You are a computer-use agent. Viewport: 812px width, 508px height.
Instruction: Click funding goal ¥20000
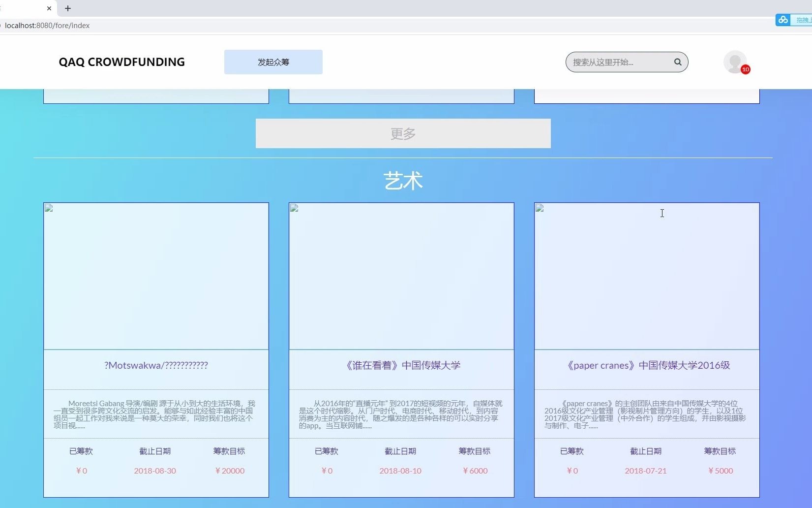(x=230, y=471)
